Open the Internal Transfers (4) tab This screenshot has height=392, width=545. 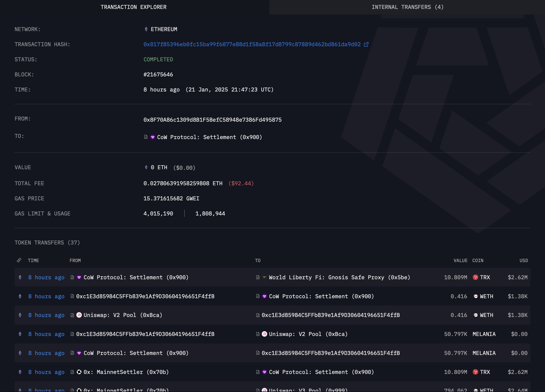[x=407, y=7]
